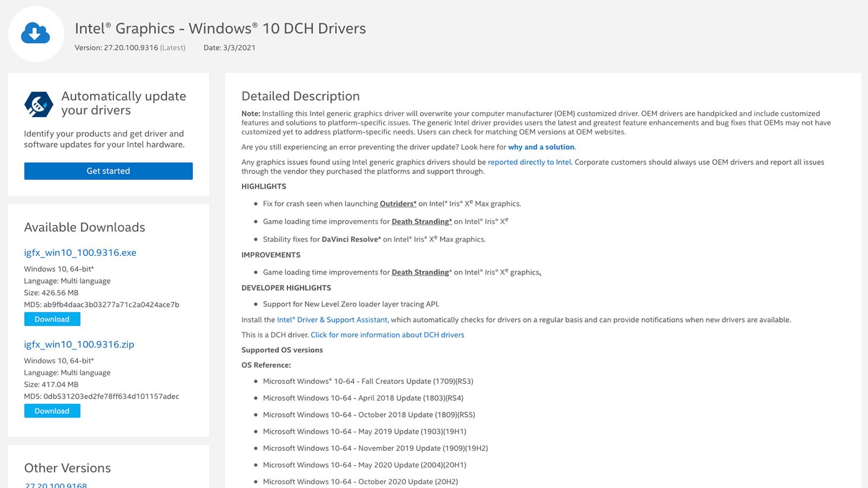Click the Size: 417.04 MB text

tap(51, 384)
